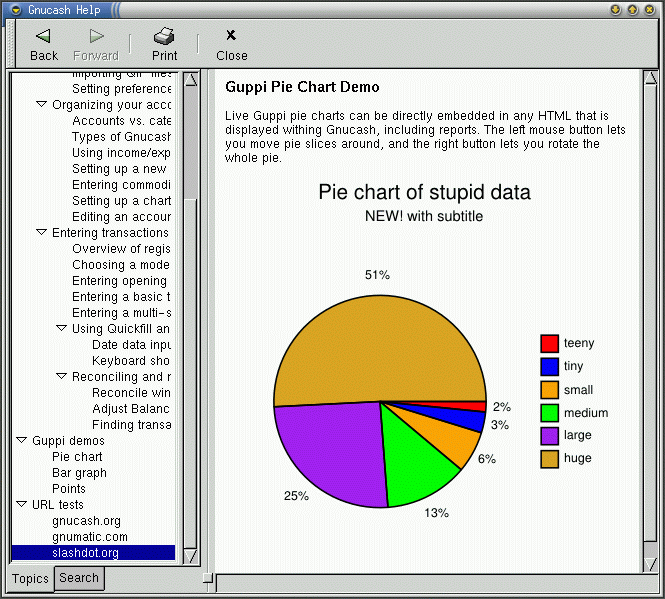This screenshot has height=599, width=665.
Task: Click the Close X toolbar icon
Action: tap(231, 36)
